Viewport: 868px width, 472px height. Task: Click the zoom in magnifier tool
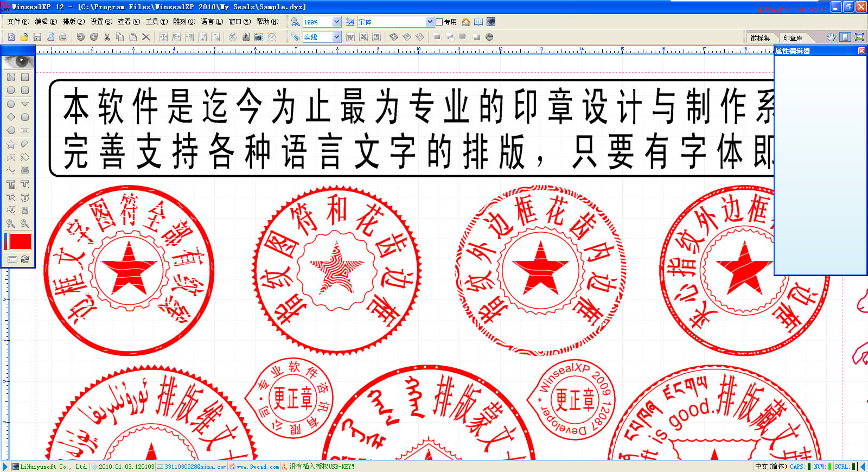(11, 223)
